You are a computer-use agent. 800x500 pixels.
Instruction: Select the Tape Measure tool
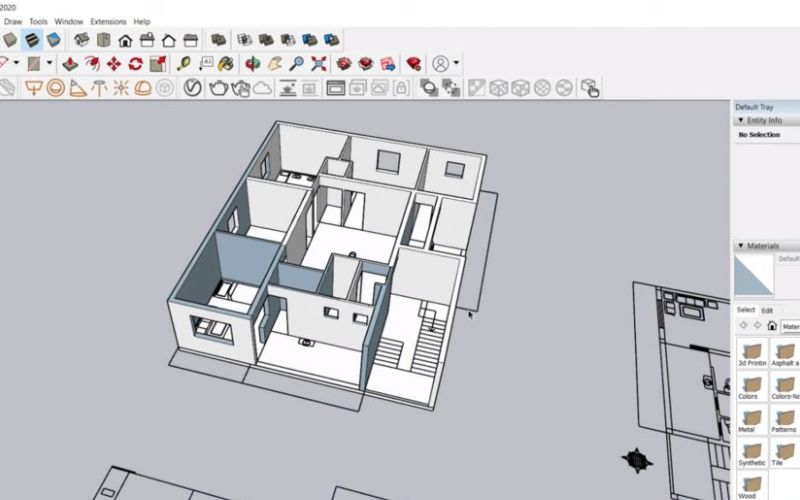pyautogui.click(x=184, y=64)
